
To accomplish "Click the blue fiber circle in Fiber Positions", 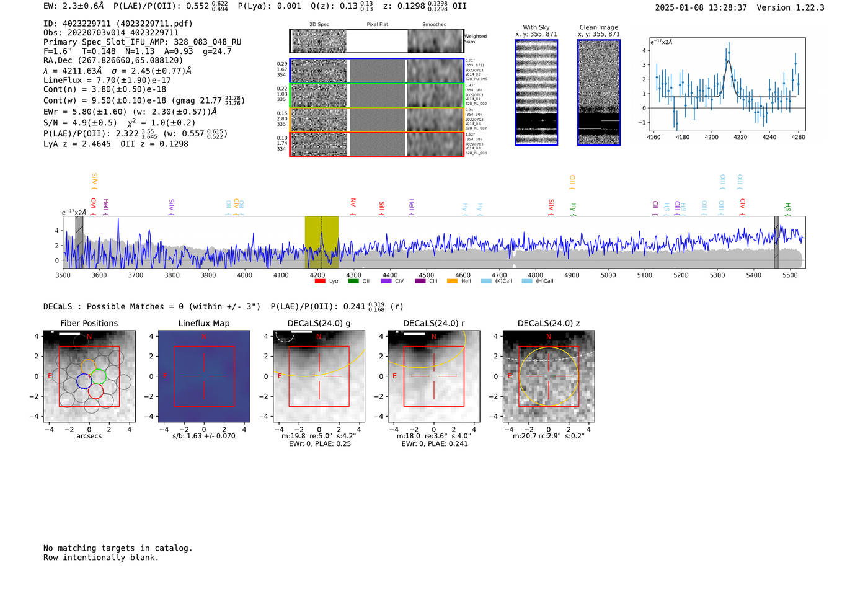I will [x=84, y=381].
